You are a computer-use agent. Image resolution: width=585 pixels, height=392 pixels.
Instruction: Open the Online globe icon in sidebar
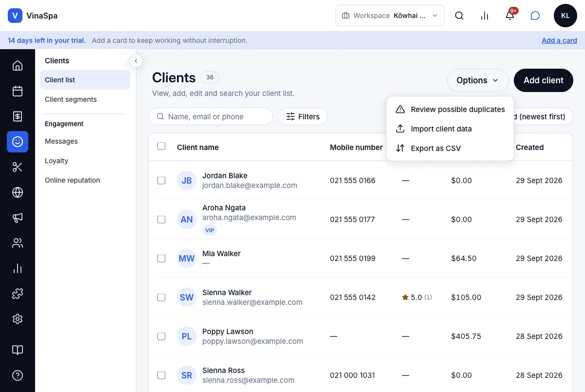click(x=18, y=192)
